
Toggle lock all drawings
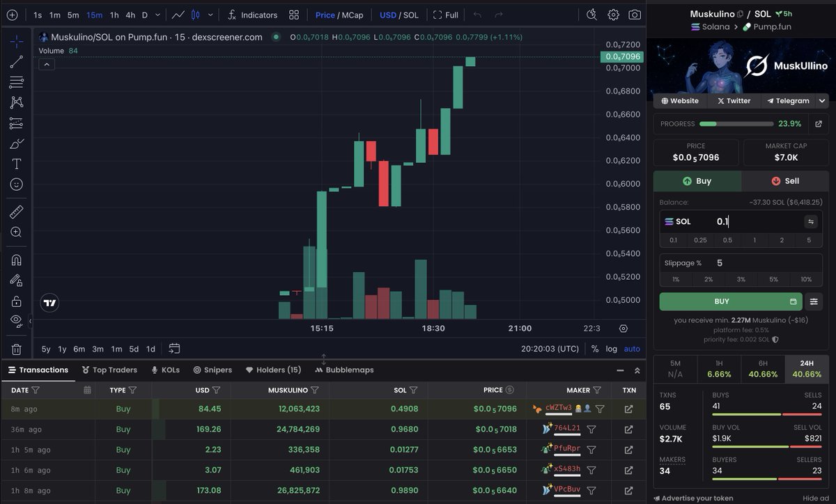pyautogui.click(x=17, y=301)
